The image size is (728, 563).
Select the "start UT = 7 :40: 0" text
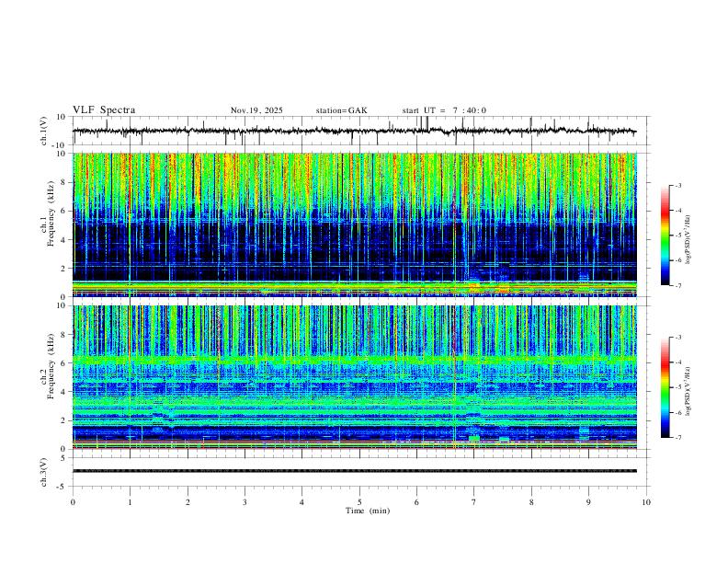pos(444,110)
